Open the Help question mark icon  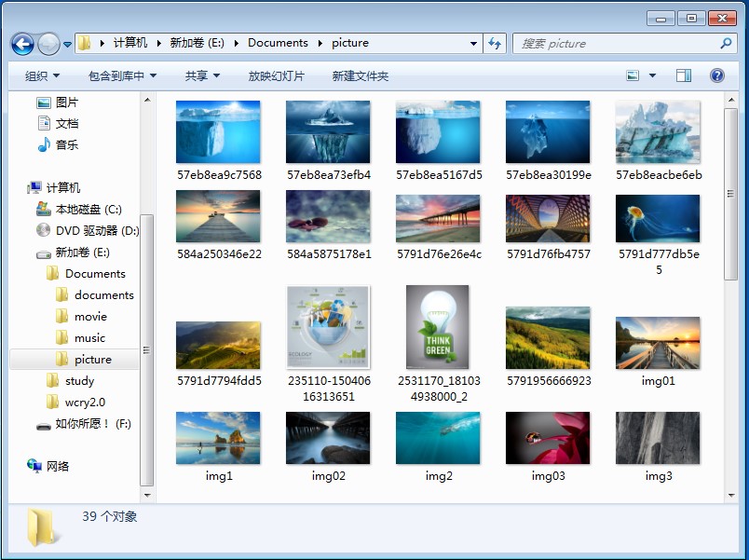(717, 75)
